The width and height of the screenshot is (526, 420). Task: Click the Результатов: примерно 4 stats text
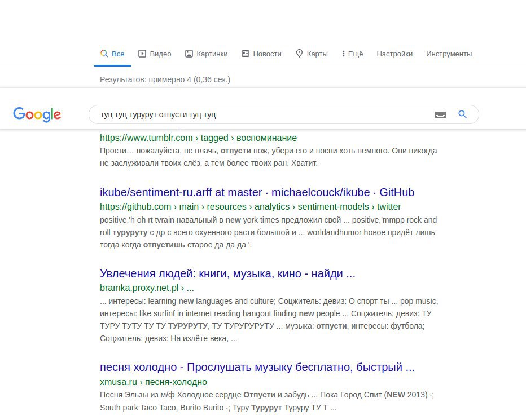(165, 80)
